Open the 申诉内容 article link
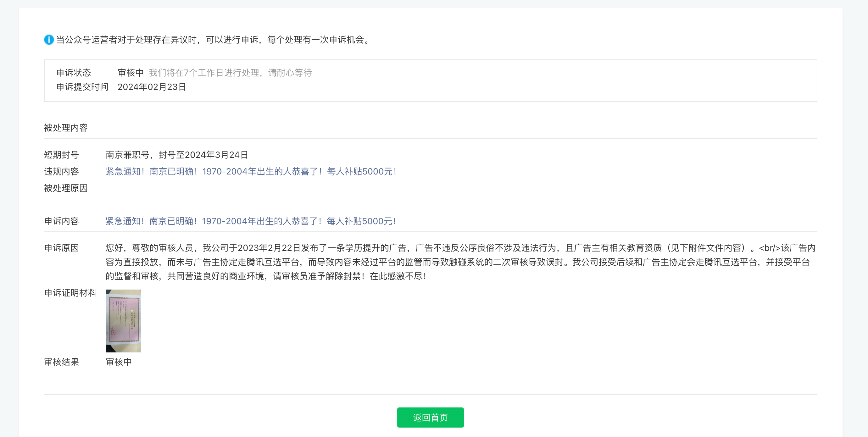Screen dimensions: 868x437 coord(251,221)
